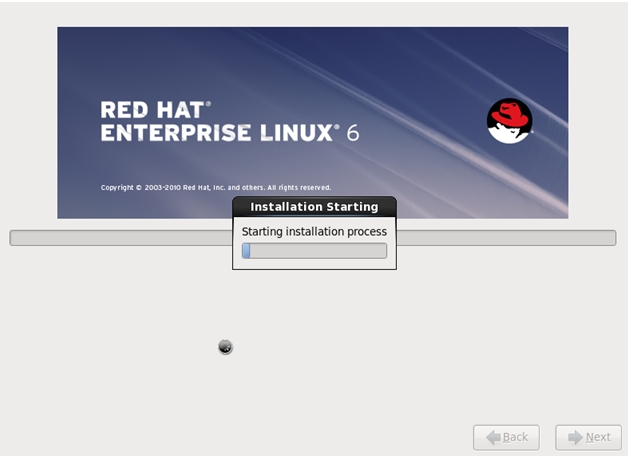The width and height of the screenshot is (628, 457).
Task: Click the Back button
Action: (506, 437)
